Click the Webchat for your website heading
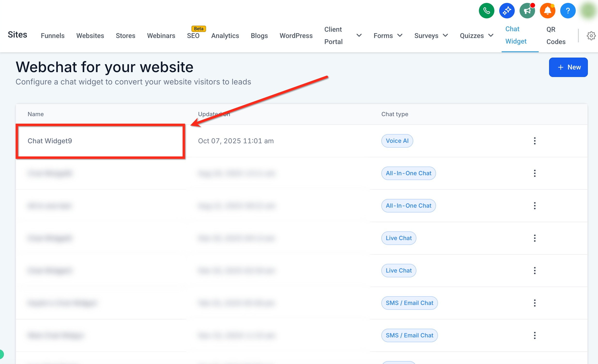Screen dimensions: 598x364 (105, 67)
